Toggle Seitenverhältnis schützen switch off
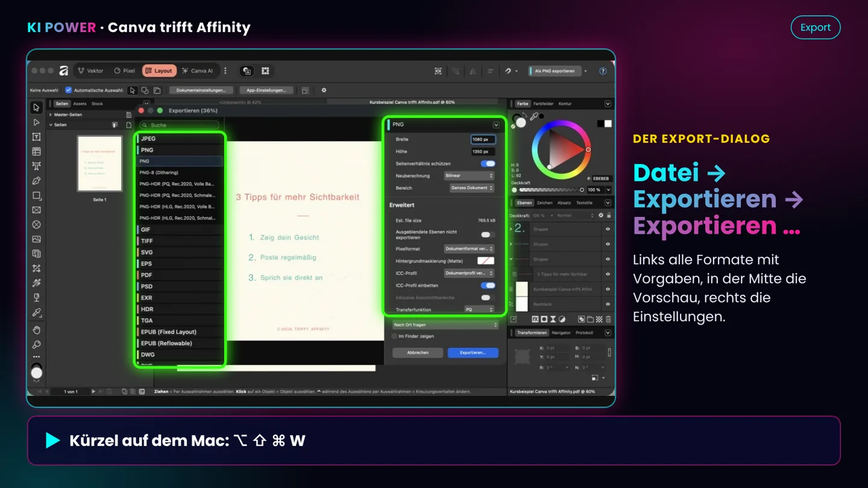This screenshot has width=868, height=488. (x=488, y=163)
